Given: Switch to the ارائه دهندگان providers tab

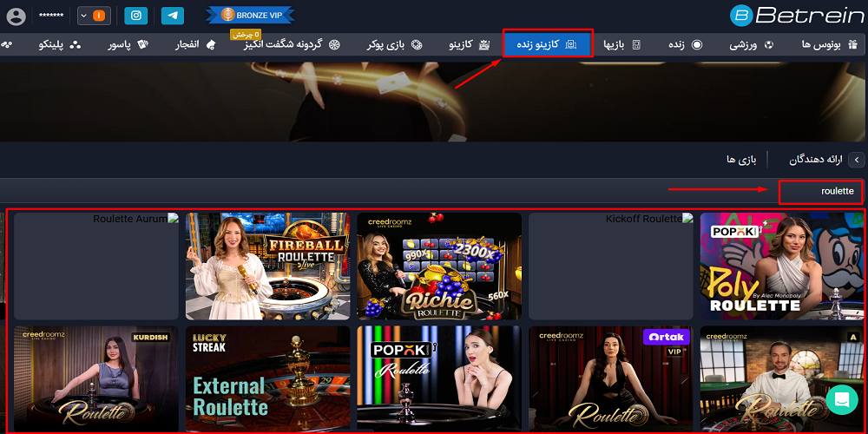Looking at the screenshot, I should tap(816, 160).
